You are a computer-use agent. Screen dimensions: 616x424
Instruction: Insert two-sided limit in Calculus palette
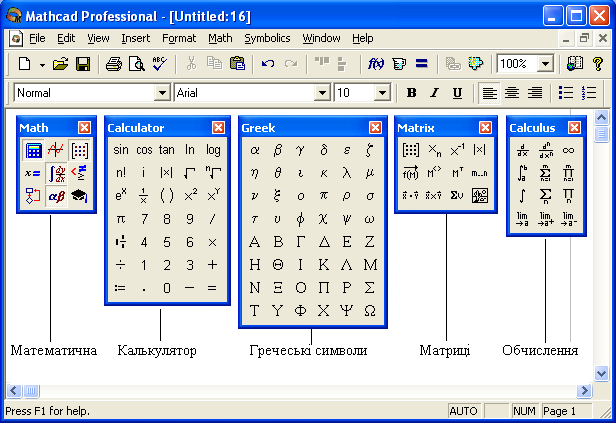tap(522, 218)
